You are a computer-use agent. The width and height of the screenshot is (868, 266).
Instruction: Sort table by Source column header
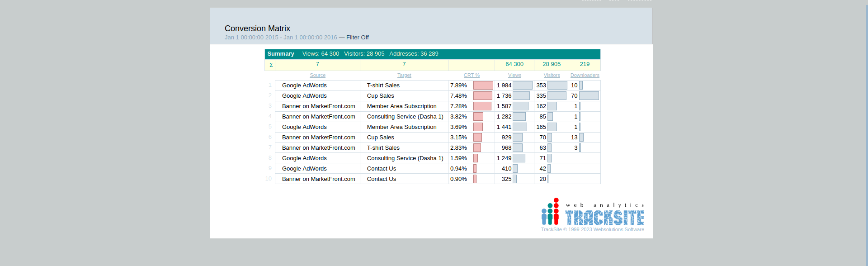point(317,76)
